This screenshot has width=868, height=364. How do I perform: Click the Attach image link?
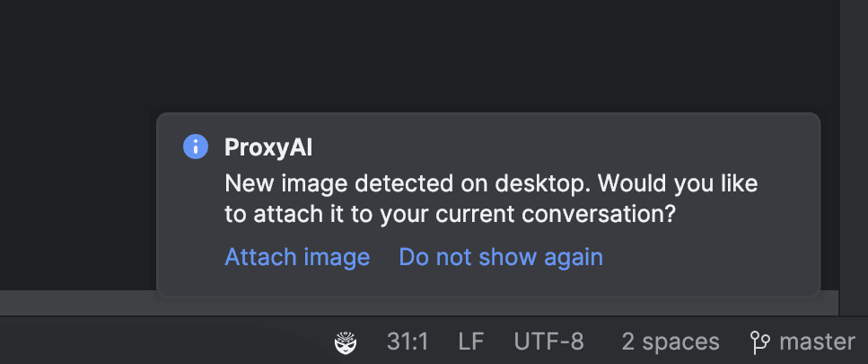(297, 257)
